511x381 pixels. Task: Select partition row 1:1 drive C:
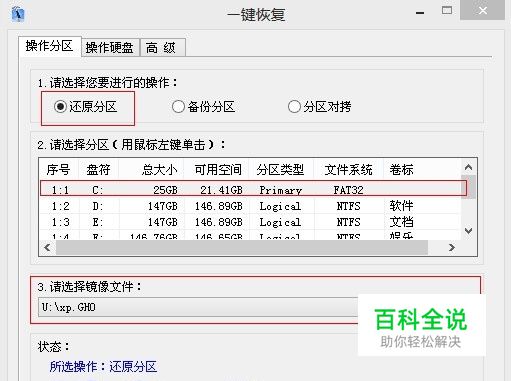pyautogui.click(x=253, y=189)
